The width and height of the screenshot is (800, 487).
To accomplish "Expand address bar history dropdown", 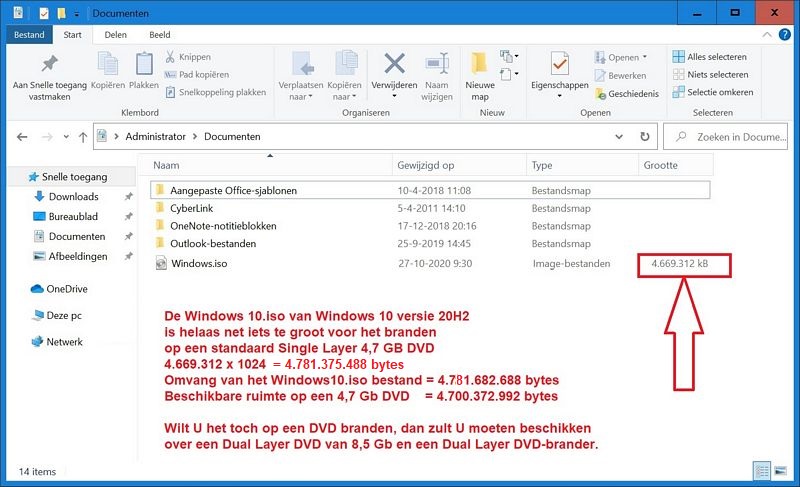I will pos(619,137).
